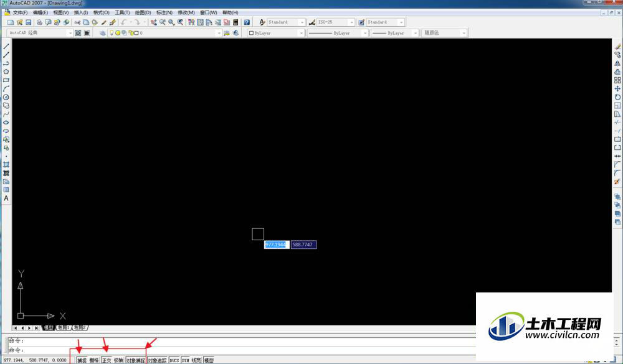Toggle 栅格 grid display in status bar

click(94, 360)
